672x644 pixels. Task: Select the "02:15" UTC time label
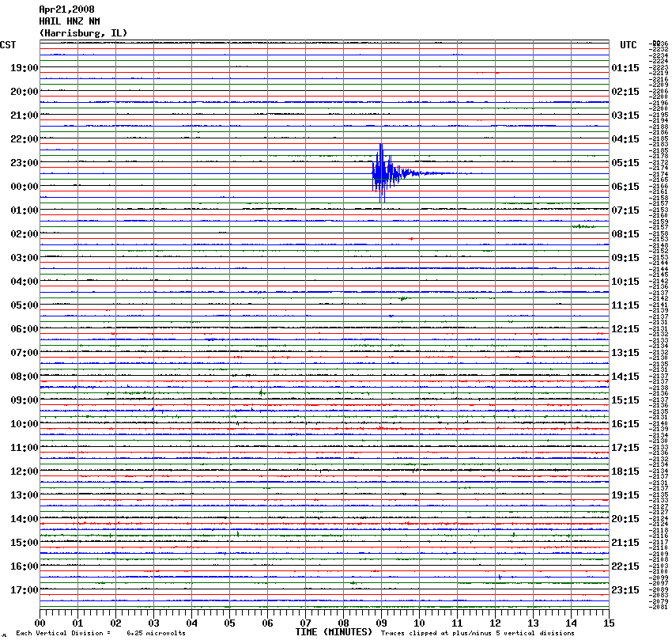click(625, 91)
